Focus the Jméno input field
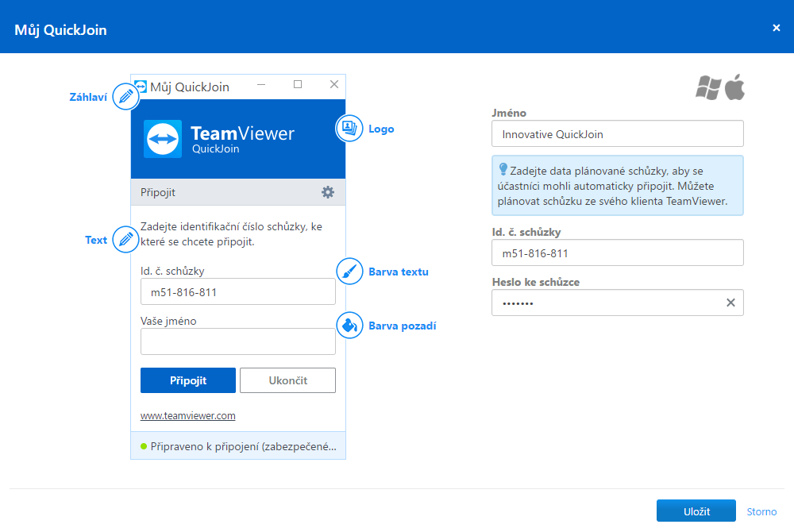 618,133
